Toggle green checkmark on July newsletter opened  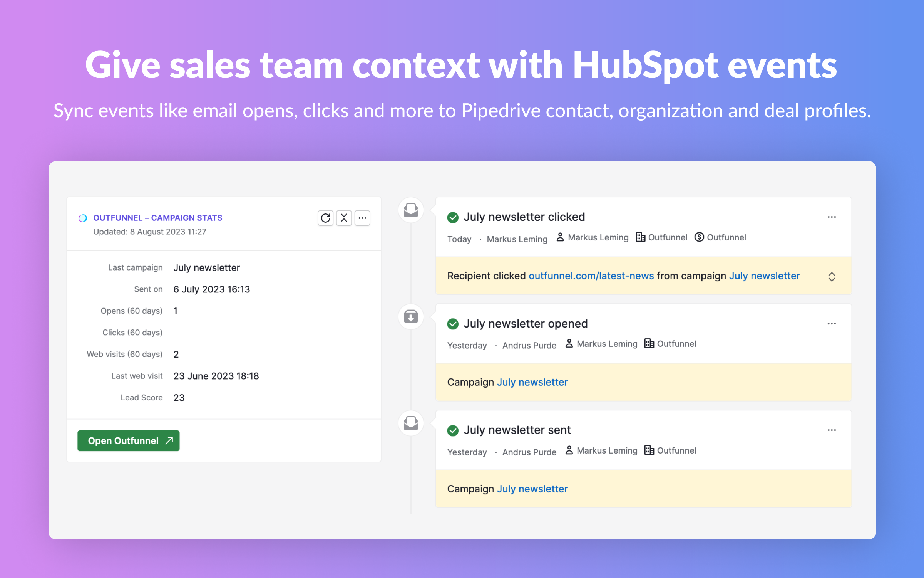tap(453, 324)
